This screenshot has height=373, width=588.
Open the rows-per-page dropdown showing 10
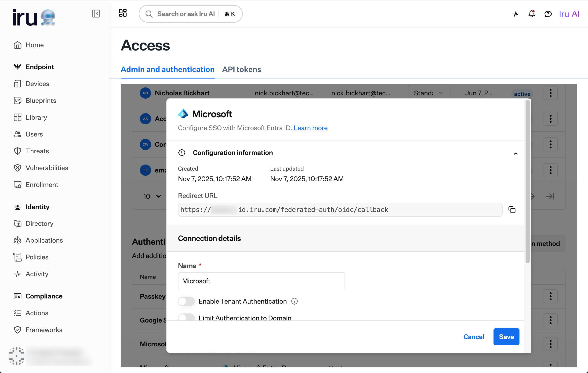[x=152, y=196]
